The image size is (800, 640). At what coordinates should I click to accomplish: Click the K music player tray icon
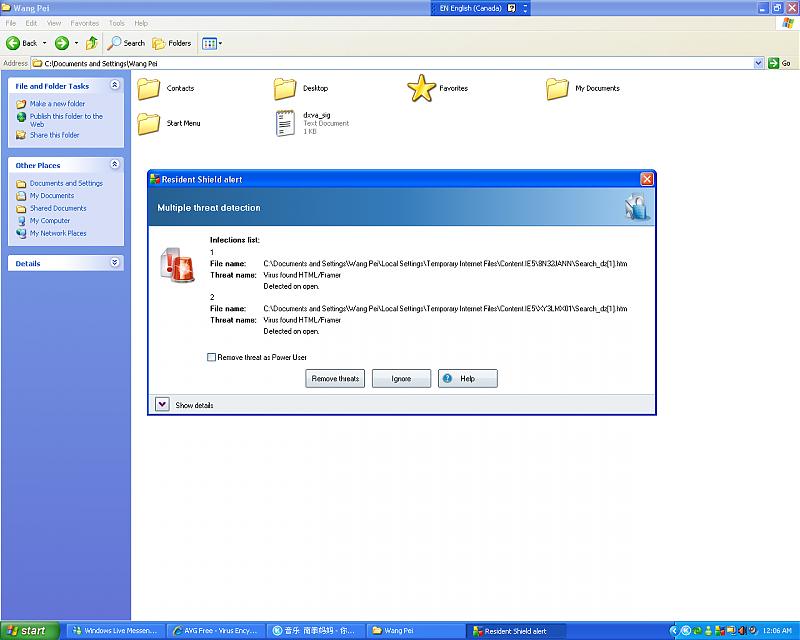coord(686,631)
